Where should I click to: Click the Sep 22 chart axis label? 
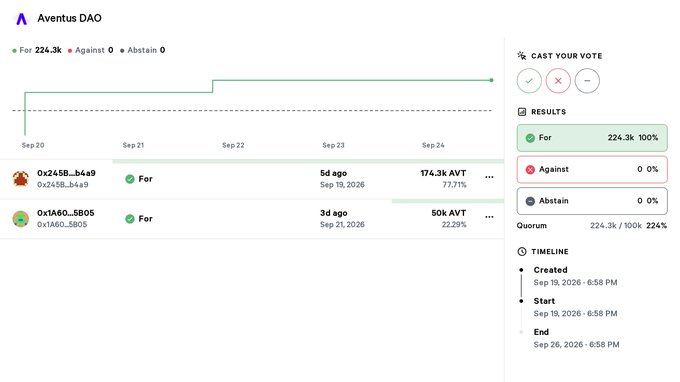coord(233,145)
